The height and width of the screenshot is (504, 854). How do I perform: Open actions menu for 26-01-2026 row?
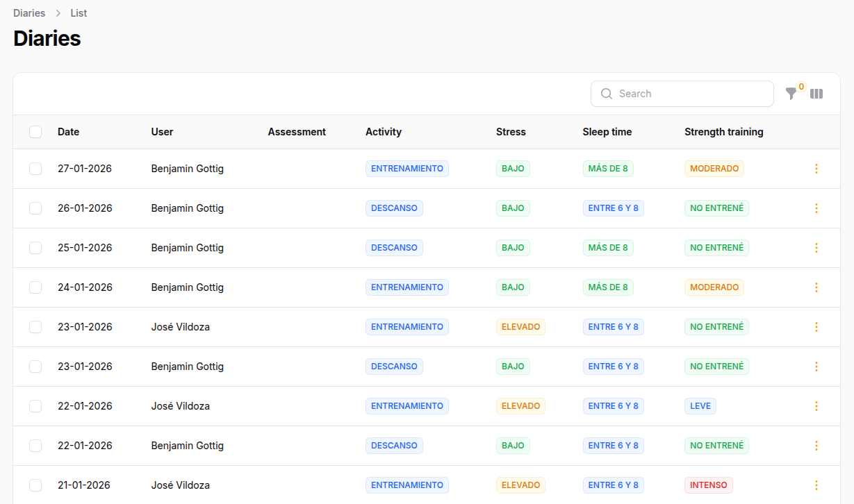816,208
